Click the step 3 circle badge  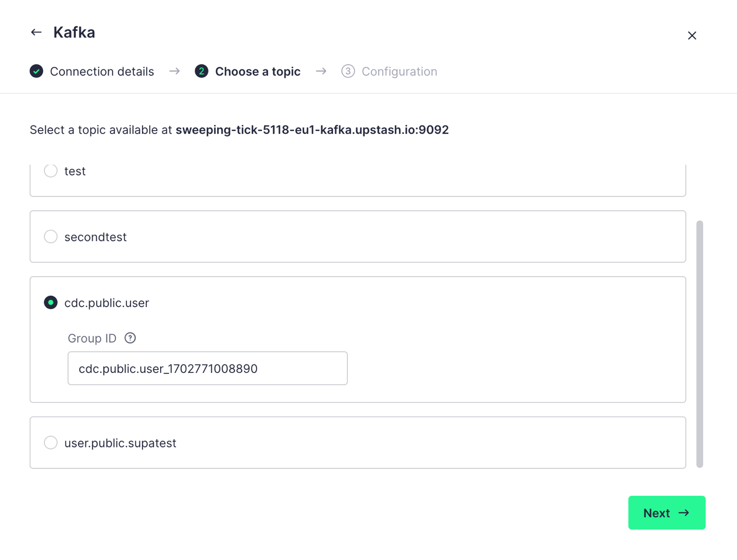point(348,71)
